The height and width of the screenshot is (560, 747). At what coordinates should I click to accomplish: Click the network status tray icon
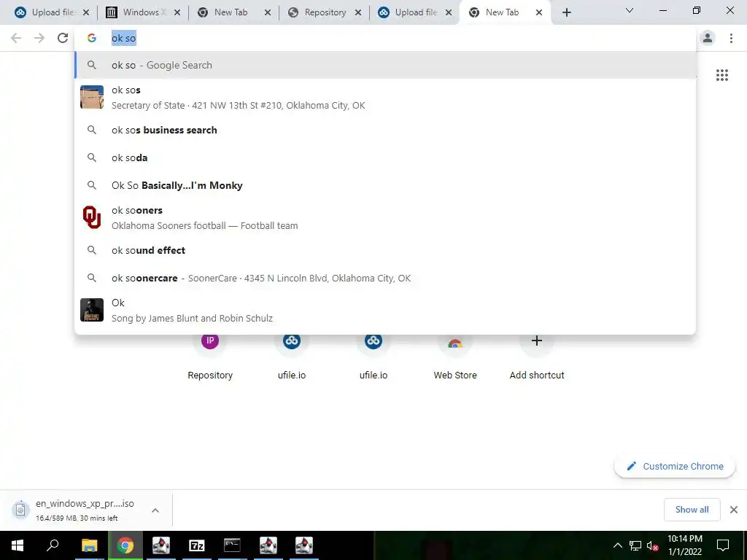pos(635,545)
